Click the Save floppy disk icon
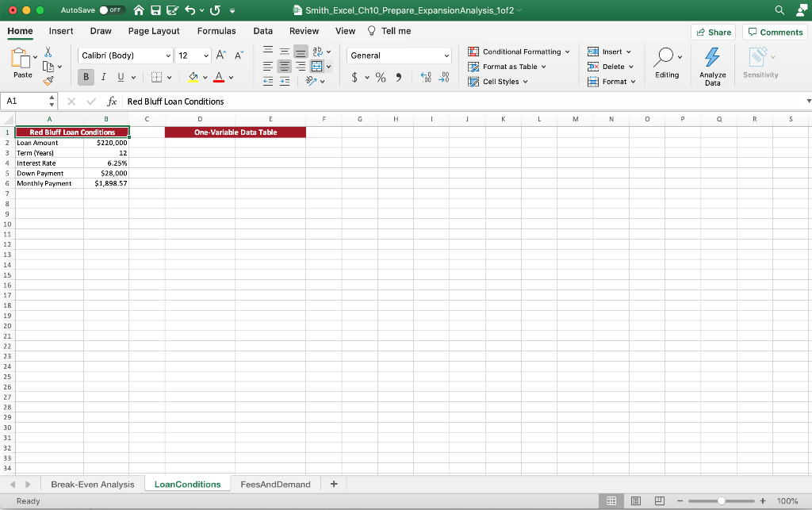This screenshot has width=812, height=510. [155, 10]
